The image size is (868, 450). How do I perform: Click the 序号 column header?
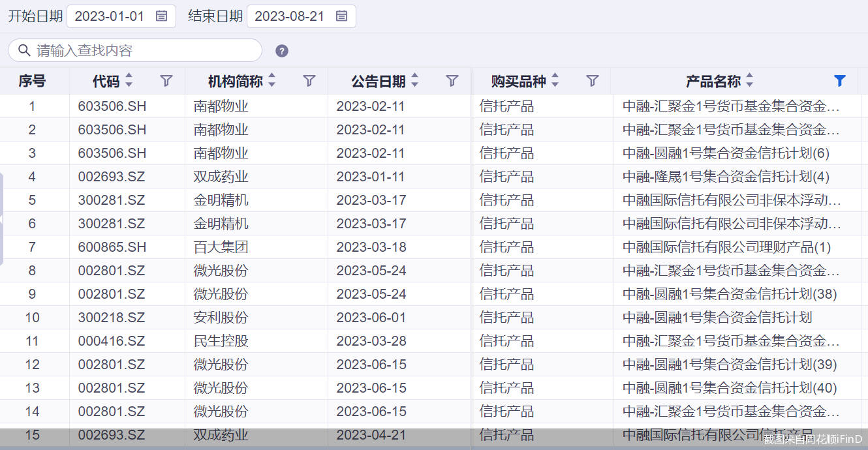tap(32, 81)
